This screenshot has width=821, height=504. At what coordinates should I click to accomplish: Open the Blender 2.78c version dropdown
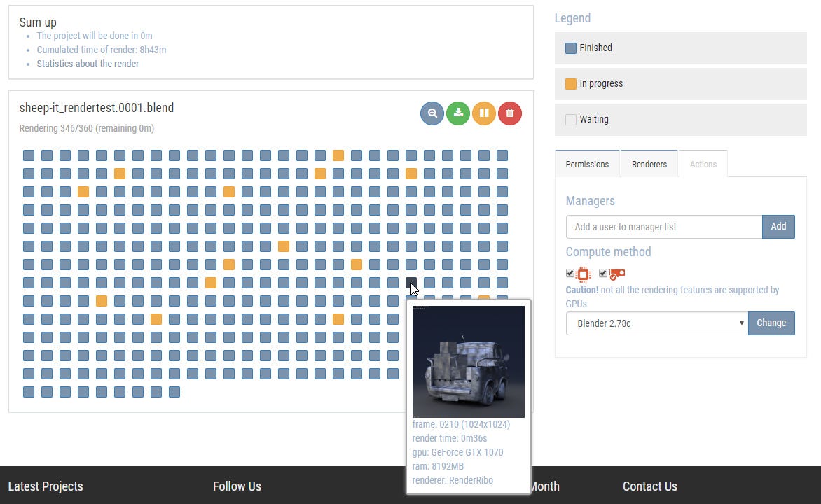tap(657, 323)
